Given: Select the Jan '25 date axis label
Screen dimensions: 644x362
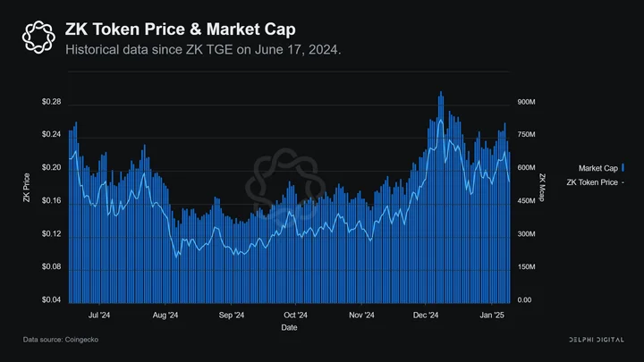Looking at the screenshot, I should click(x=492, y=316).
